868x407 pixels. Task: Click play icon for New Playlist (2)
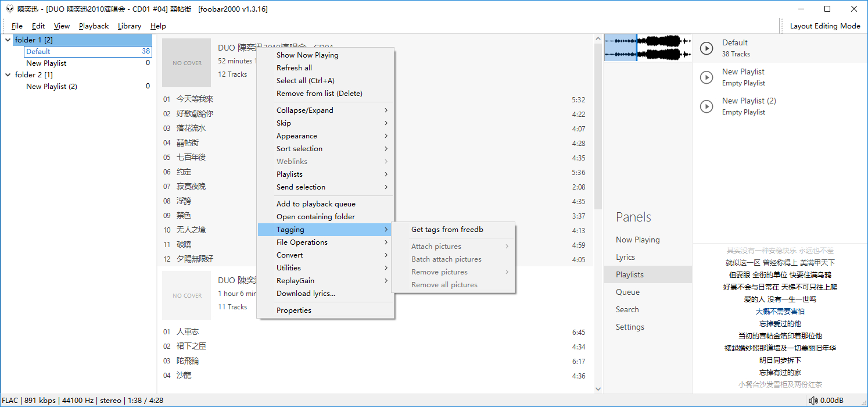[706, 106]
